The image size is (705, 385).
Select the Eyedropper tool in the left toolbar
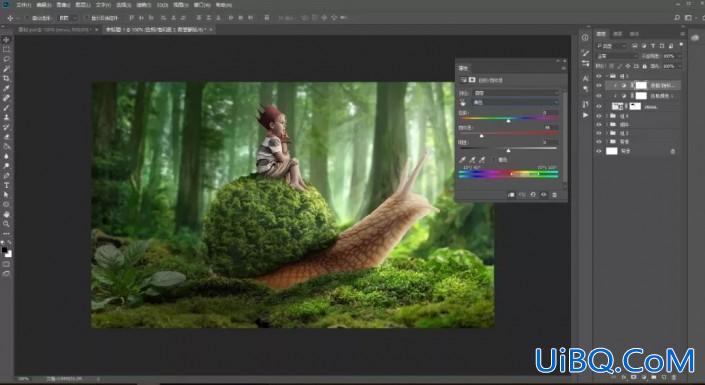click(x=6, y=88)
